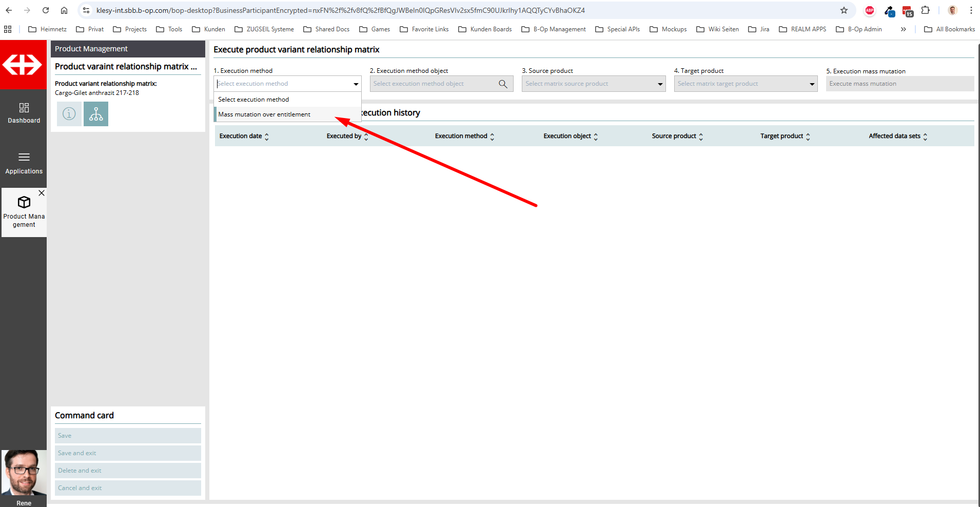
Task: Close the Product Management sidebar tab
Action: (x=42, y=193)
